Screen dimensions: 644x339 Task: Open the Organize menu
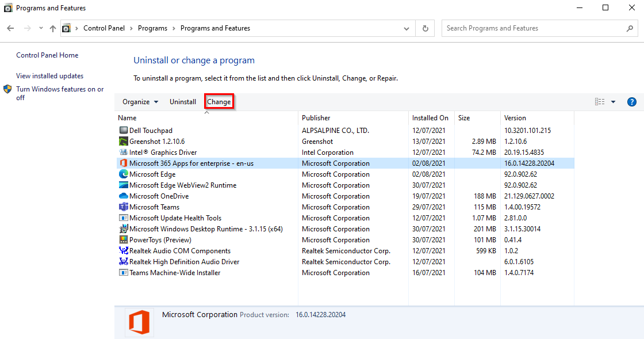point(140,102)
